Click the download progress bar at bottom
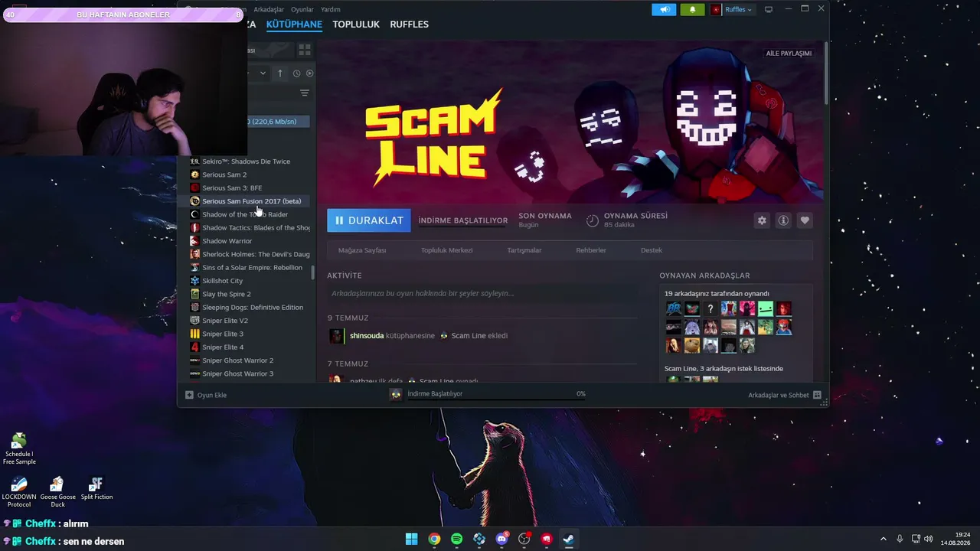The width and height of the screenshot is (980, 551). 497,399
